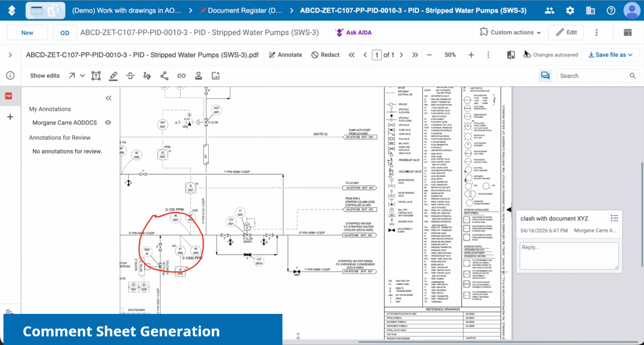
Task: Copy the document link with chain button
Action: click(x=65, y=32)
